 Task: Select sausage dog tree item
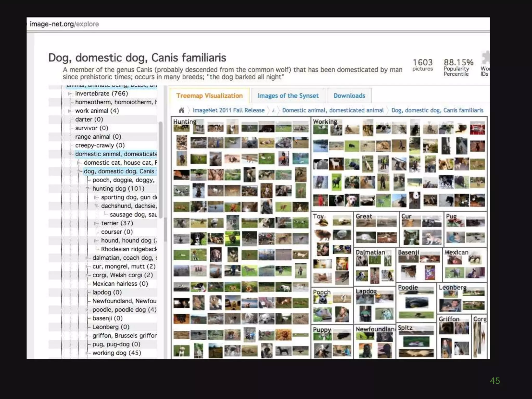(x=133, y=215)
